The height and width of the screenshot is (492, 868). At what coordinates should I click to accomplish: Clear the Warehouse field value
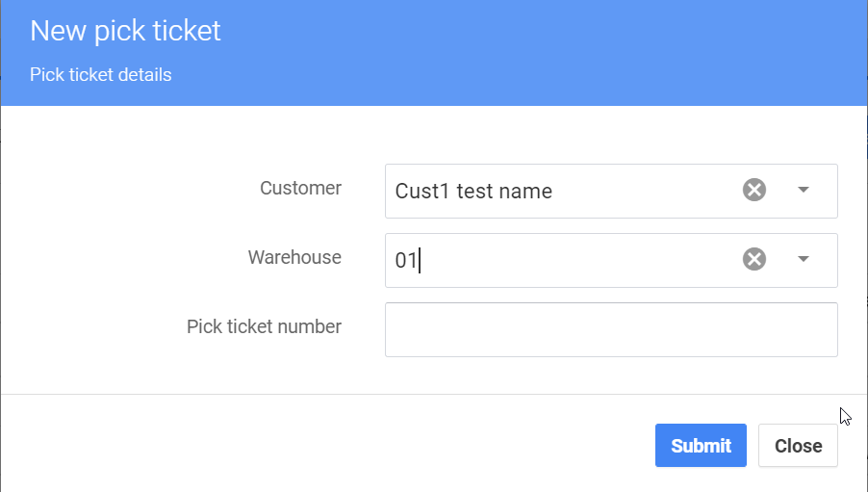(x=754, y=259)
